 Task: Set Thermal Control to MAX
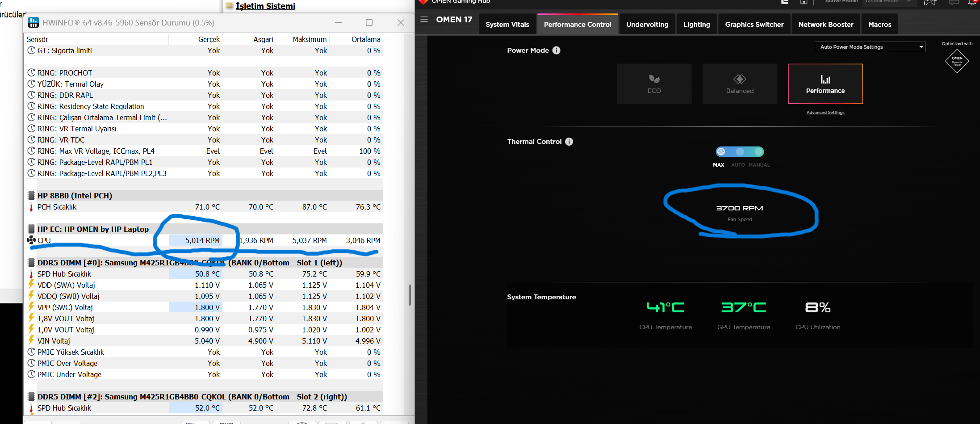click(721, 152)
